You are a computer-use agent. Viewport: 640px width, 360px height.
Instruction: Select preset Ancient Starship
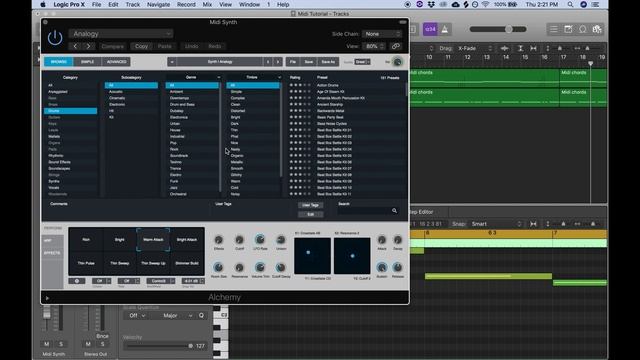[330, 104]
